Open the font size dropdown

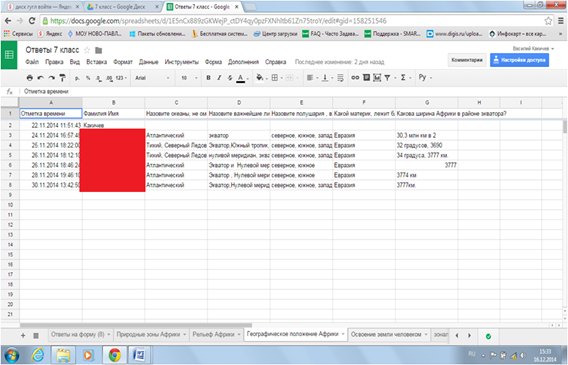(189, 78)
